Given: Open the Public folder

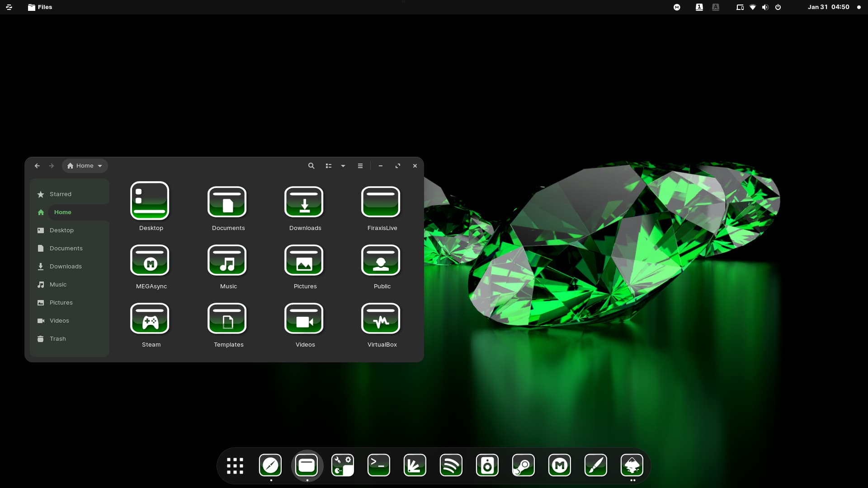Looking at the screenshot, I should [x=381, y=260].
